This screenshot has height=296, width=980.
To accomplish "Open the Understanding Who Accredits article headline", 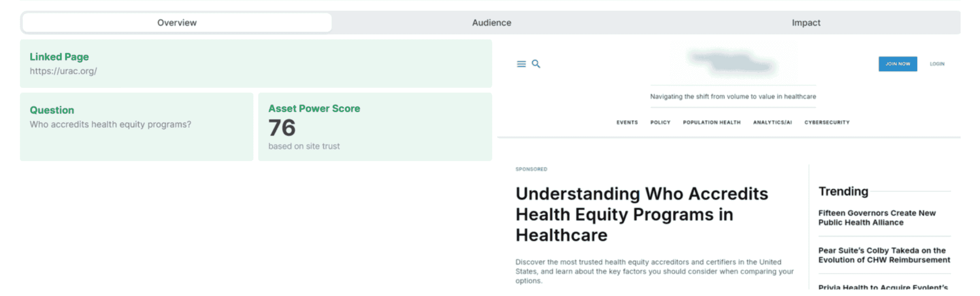I will 642,214.
